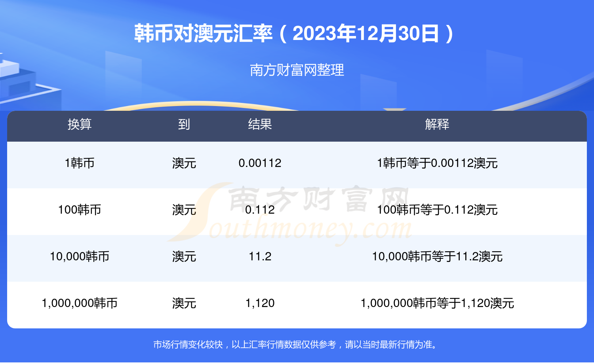Select the result value 1,120
This screenshot has width=594, height=364.
260,303
